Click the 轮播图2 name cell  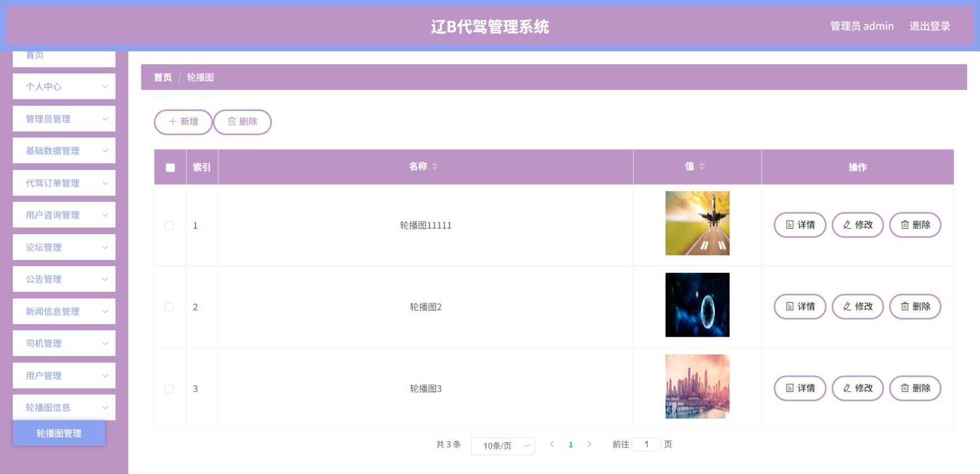pyautogui.click(x=426, y=307)
